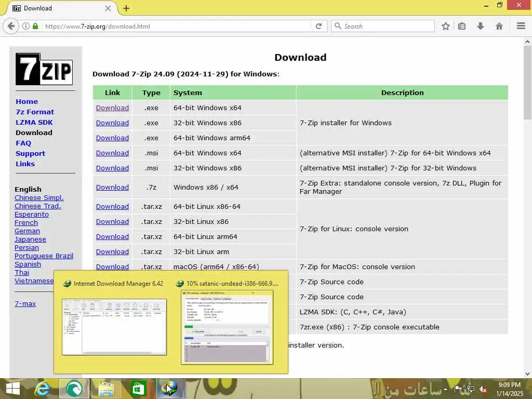The height and width of the screenshot is (399, 532).
Task: Open the Windows Start button
Action: tap(13, 389)
